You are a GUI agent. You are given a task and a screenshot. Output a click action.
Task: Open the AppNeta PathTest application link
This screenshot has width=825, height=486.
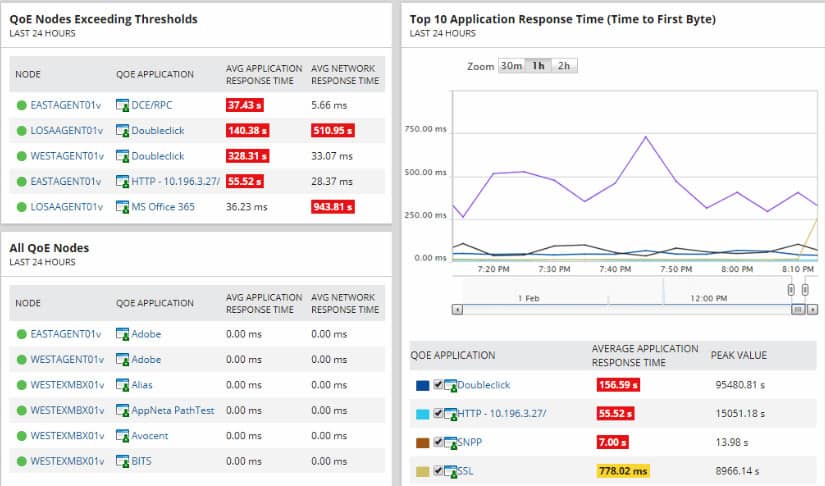click(173, 410)
